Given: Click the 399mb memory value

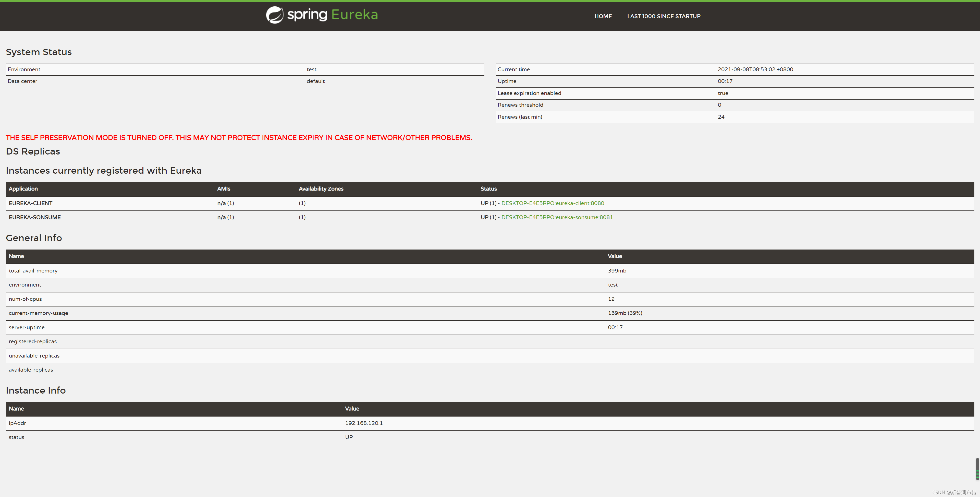Looking at the screenshot, I should [617, 270].
